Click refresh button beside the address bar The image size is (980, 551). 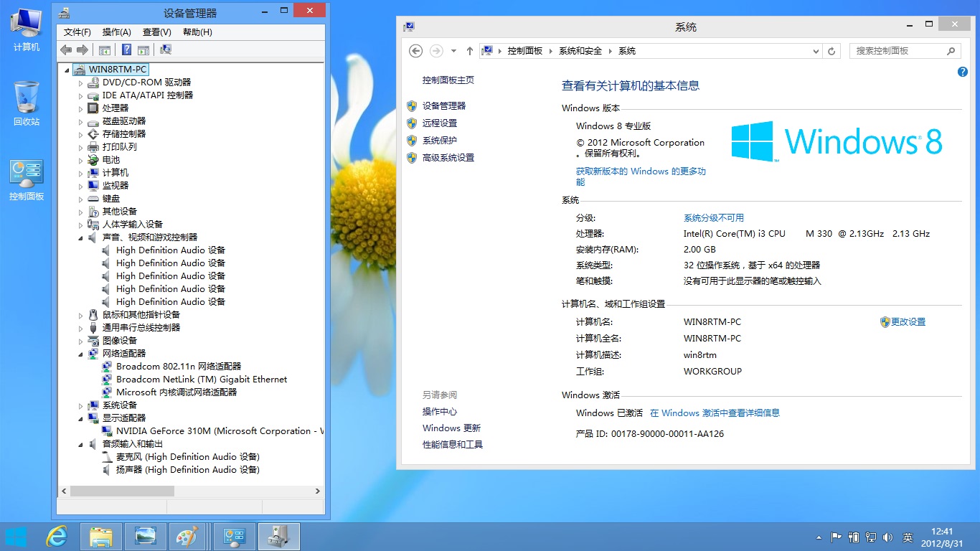pos(832,51)
